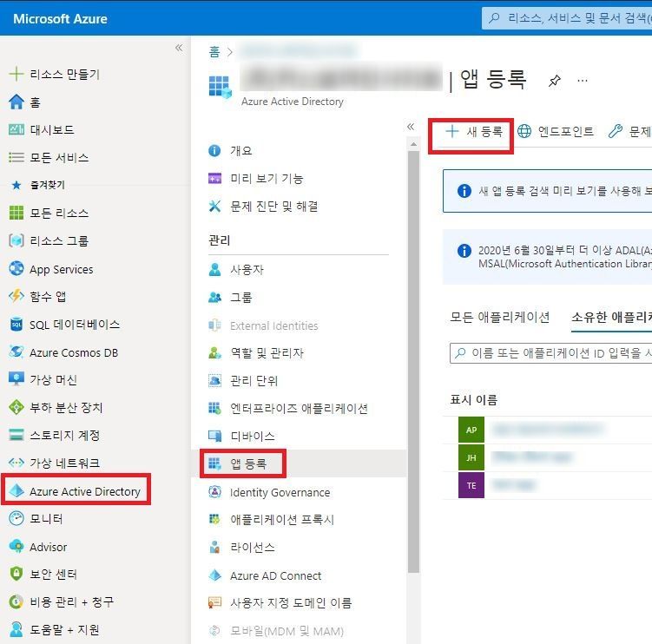Click the application name search field

tap(551, 353)
